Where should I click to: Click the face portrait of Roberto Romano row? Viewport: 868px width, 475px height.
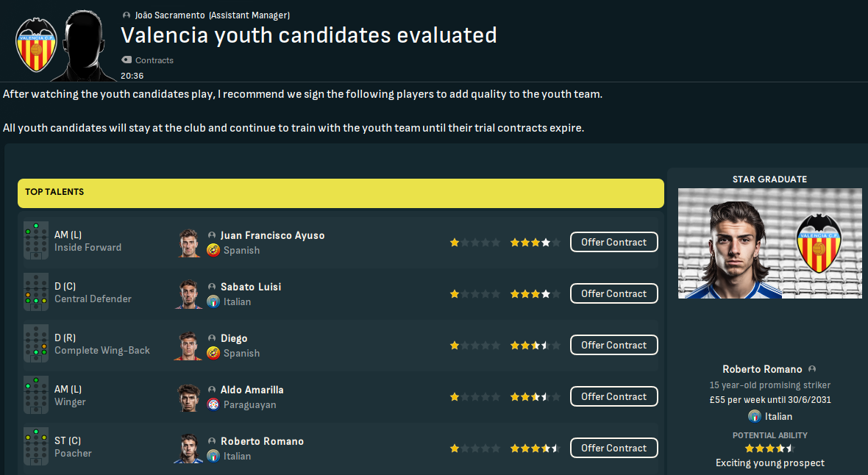[189, 448]
